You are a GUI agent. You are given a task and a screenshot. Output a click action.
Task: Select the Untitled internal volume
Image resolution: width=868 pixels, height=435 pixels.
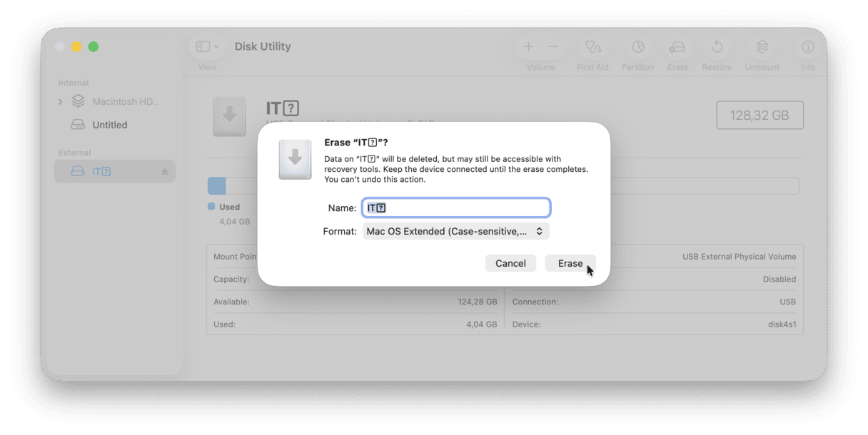110,124
